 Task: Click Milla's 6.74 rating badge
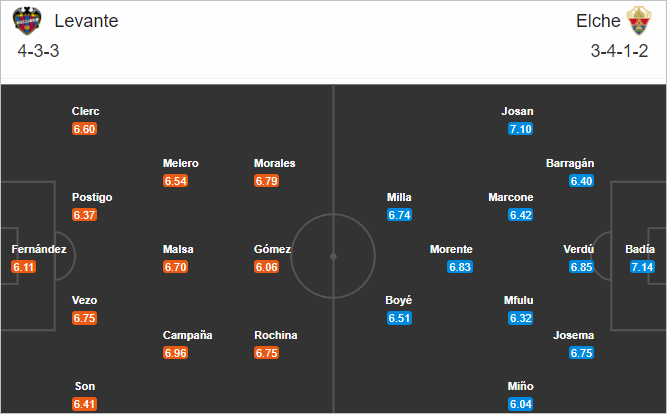tap(399, 215)
